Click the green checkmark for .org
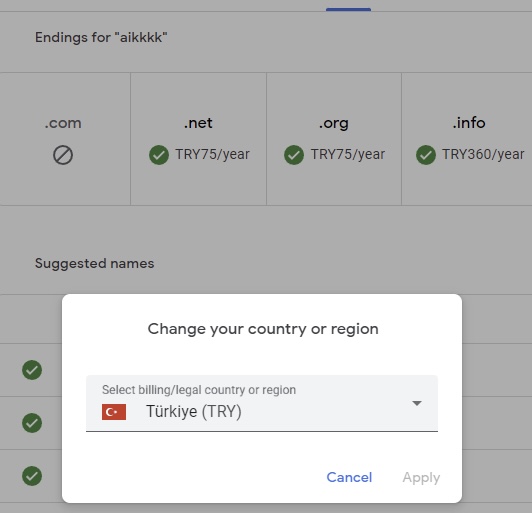Screen dimensions: 532x513 tap(294, 155)
